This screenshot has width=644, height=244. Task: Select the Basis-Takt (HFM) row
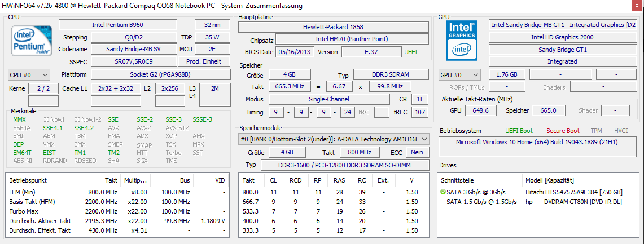[x=117, y=202]
